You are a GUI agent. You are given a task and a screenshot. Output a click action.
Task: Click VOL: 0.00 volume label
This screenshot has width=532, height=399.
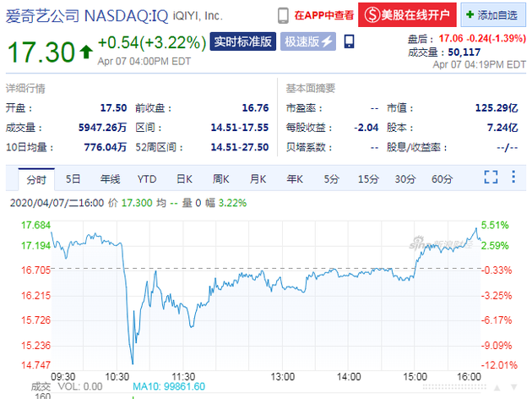80,386
